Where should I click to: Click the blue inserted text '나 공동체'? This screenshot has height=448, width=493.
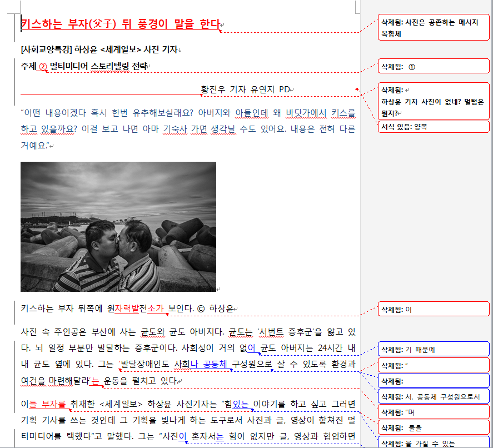208,364
